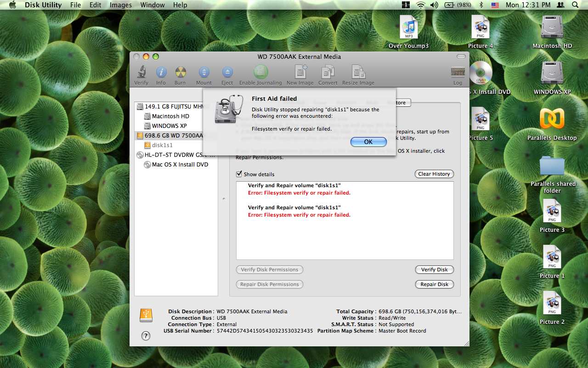Click the window resize corner grip

pos(466,343)
